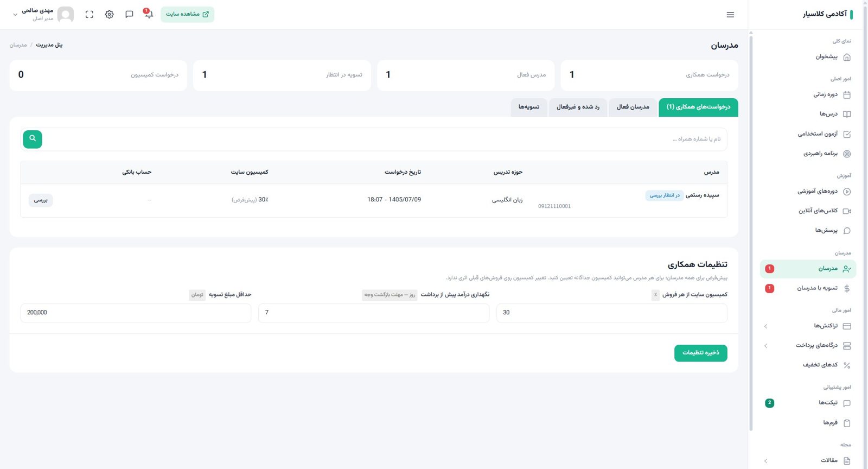Click the فرم‌ها clipboard icon
This screenshot has height=469, width=868.
(x=847, y=423)
